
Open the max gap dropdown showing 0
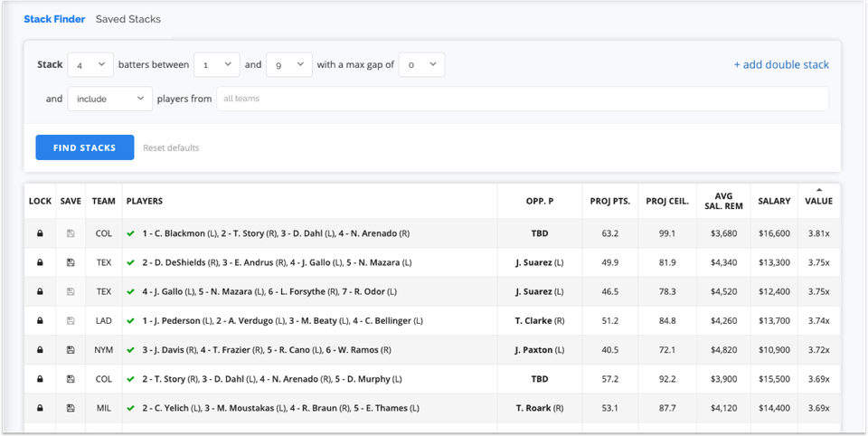[x=422, y=65]
